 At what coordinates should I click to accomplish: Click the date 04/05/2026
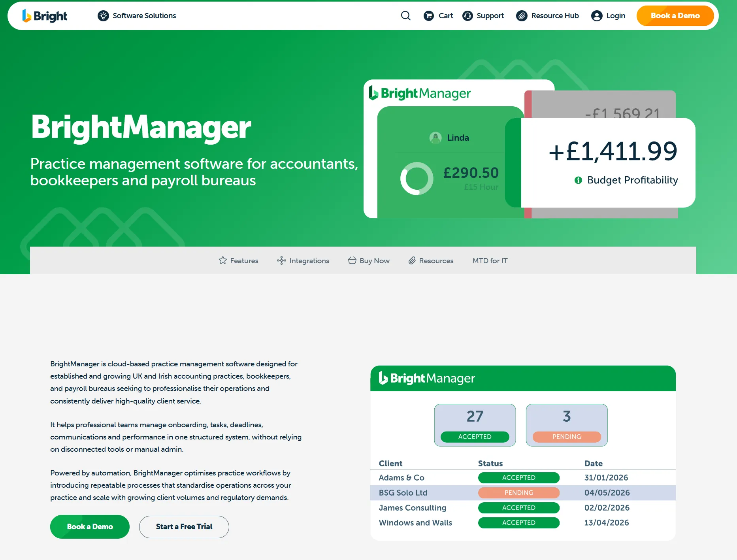(x=607, y=492)
